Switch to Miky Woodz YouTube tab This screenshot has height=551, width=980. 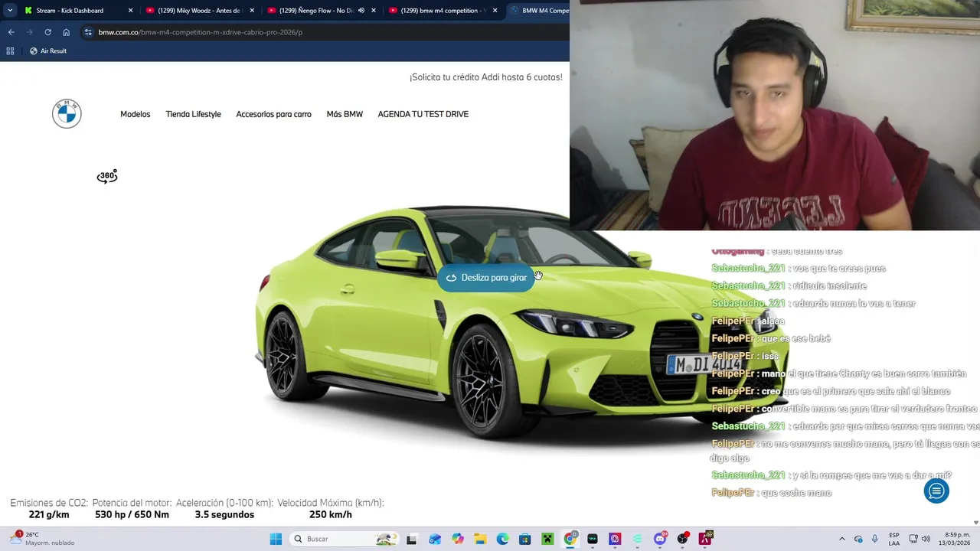[x=199, y=11]
